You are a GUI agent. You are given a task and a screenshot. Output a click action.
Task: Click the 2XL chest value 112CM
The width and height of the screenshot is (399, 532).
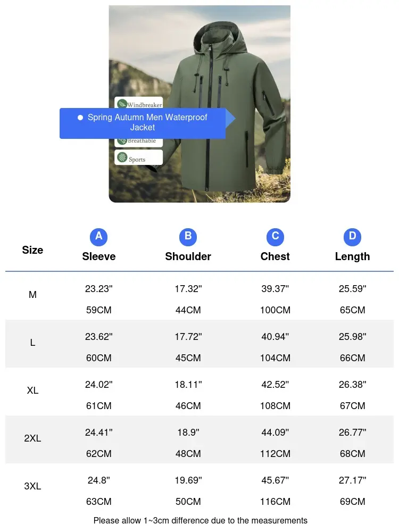(x=275, y=454)
